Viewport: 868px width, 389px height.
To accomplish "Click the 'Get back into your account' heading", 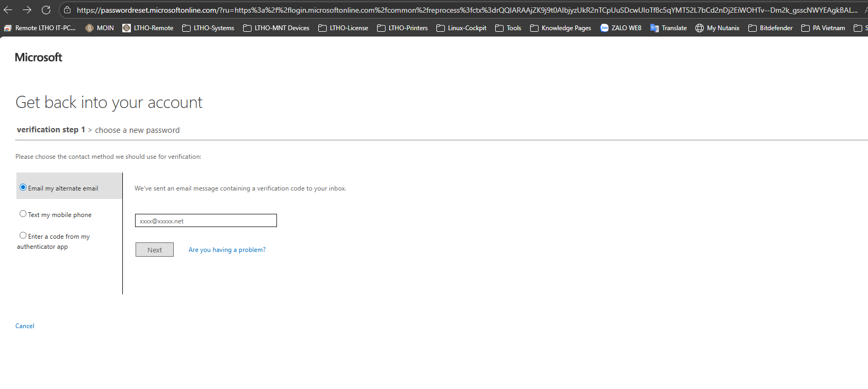I will (x=109, y=102).
